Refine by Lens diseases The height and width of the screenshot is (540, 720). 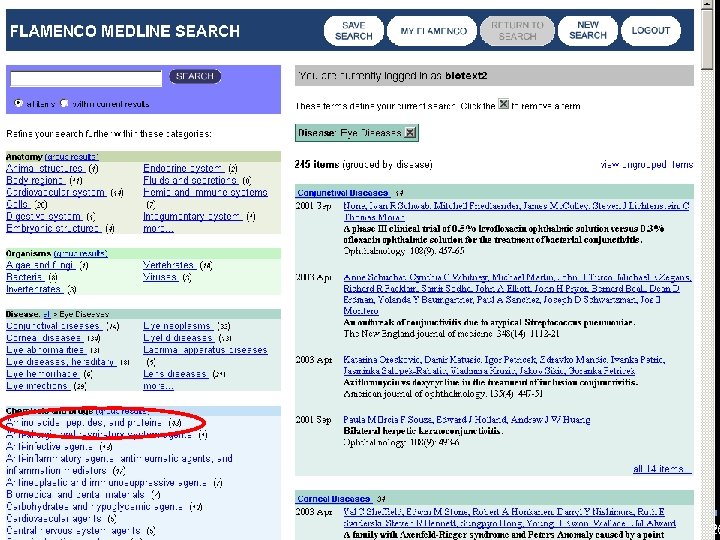(x=176, y=373)
